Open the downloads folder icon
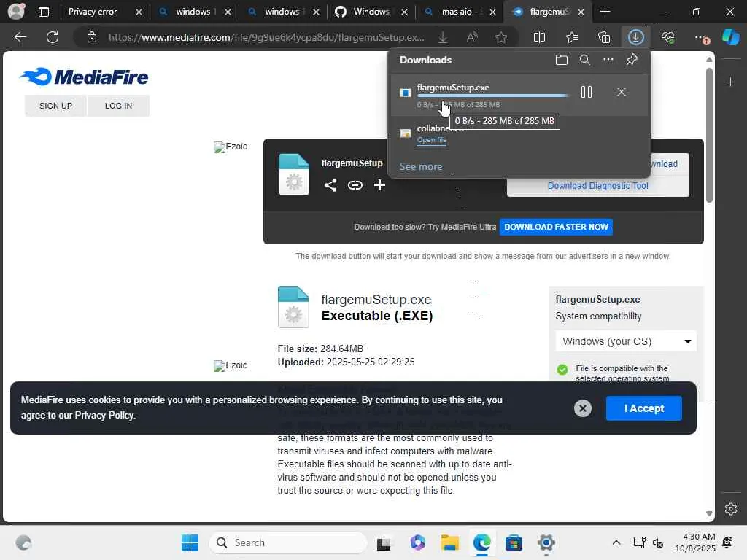Screen dimensions: 747x560 pyautogui.click(x=562, y=60)
